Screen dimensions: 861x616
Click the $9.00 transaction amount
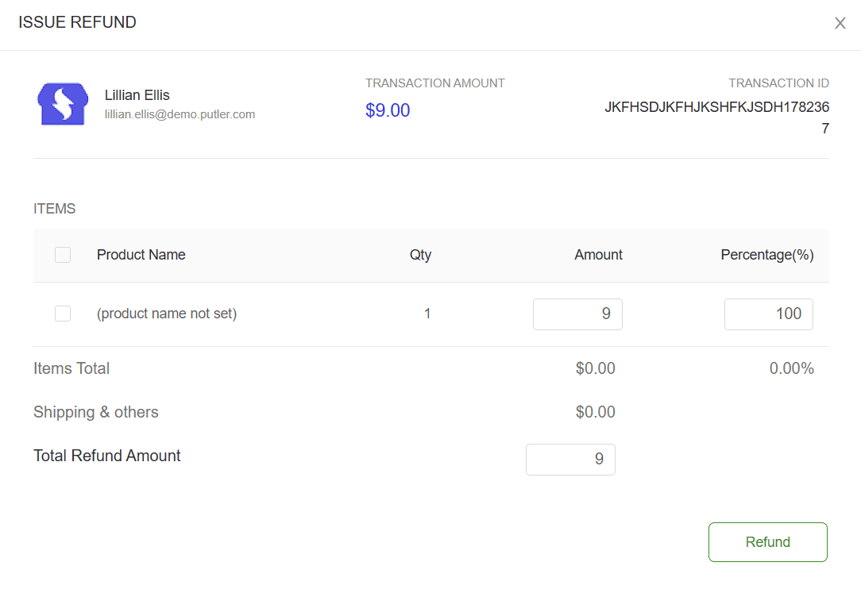(x=388, y=110)
